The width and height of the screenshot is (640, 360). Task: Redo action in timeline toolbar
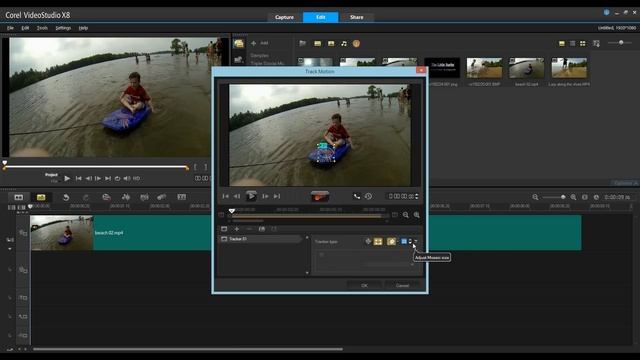[x=86, y=197]
